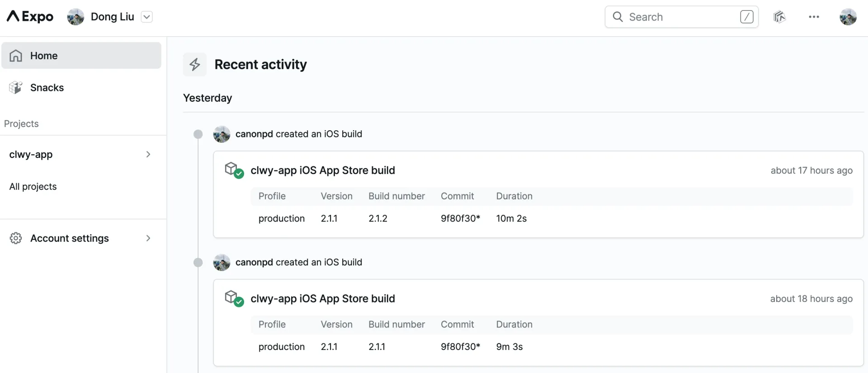The width and height of the screenshot is (868, 373).
Task: Expand the clwy-app chevron arrow
Action: click(x=148, y=155)
